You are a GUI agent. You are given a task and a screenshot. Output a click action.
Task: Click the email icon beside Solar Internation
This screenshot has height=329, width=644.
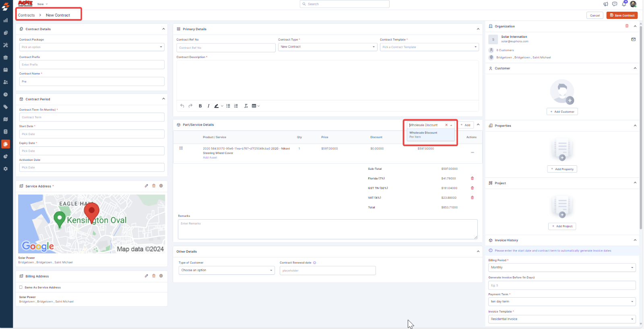[x=633, y=39]
